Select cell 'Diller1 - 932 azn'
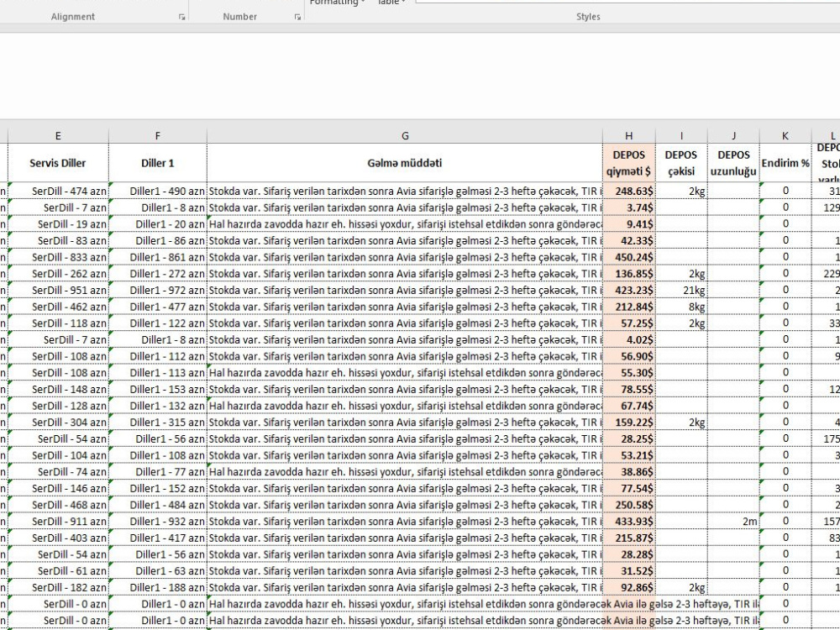 point(158,522)
